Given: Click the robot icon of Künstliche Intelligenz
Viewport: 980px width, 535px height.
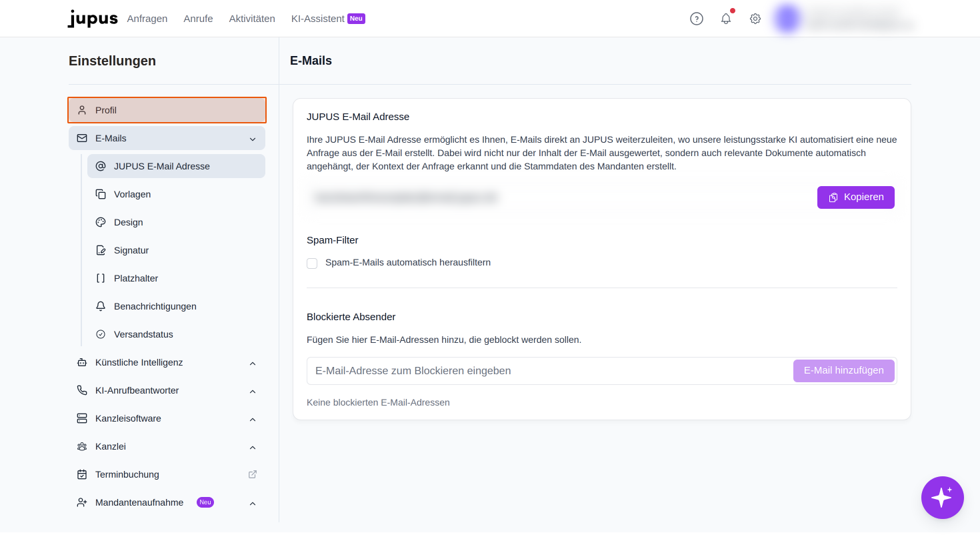Looking at the screenshot, I should coord(82,362).
